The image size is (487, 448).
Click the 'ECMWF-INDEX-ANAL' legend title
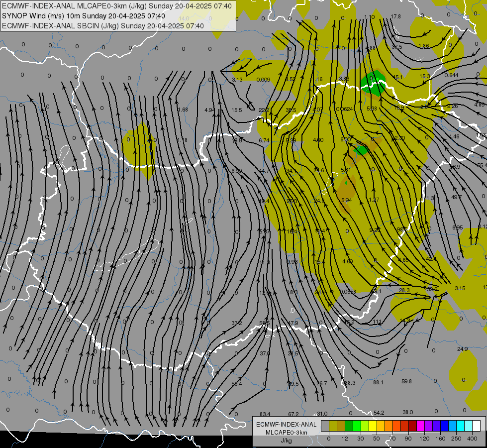(286, 425)
